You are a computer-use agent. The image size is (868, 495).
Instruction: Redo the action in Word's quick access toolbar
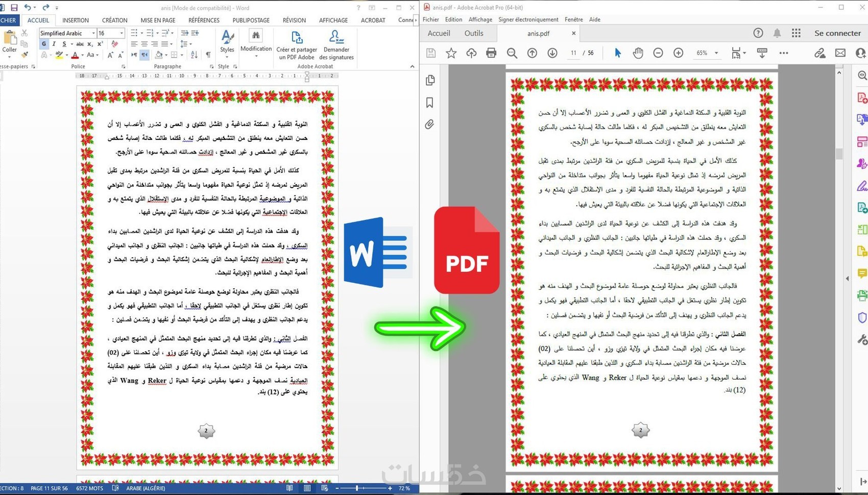[46, 8]
